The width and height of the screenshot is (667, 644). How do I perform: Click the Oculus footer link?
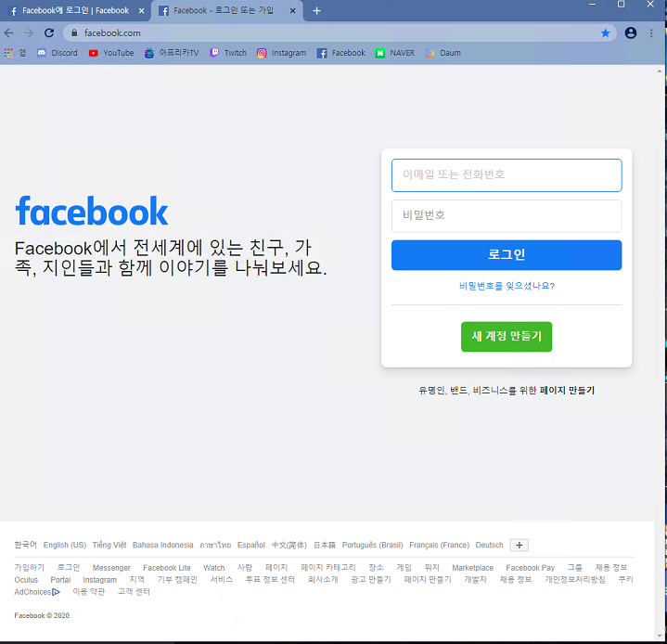(x=26, y=580)
